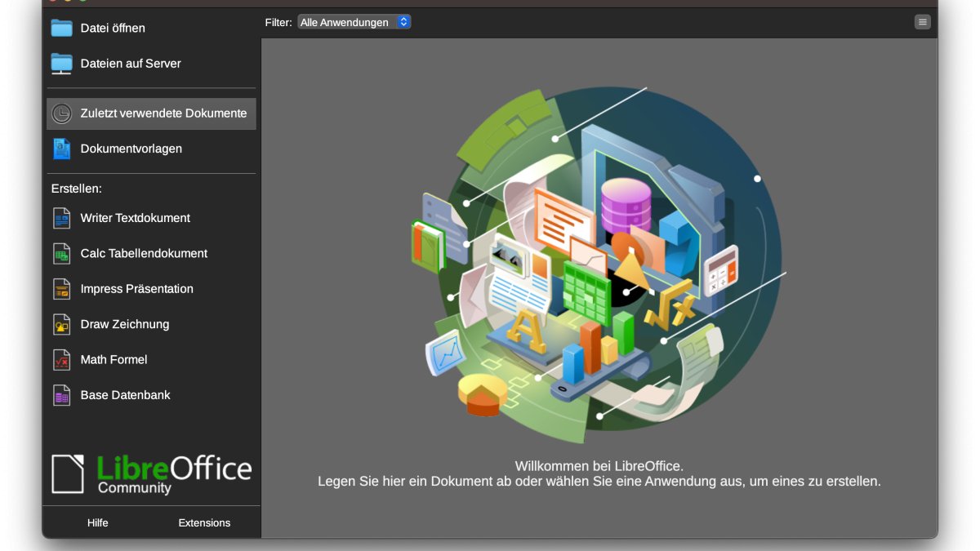
Task: Create a Calc Tabellendokument
Action: tap(151, 253)
